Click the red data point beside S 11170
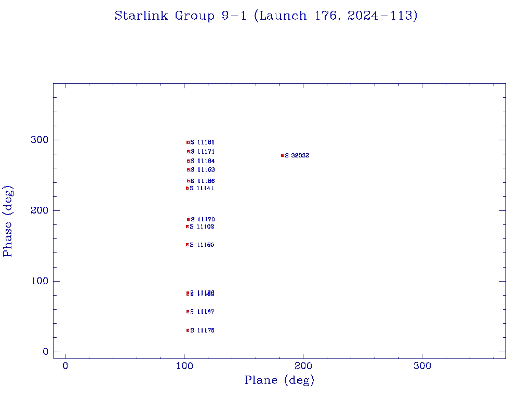532x399 pixels. pyautogui.click(x=188, y=220)
